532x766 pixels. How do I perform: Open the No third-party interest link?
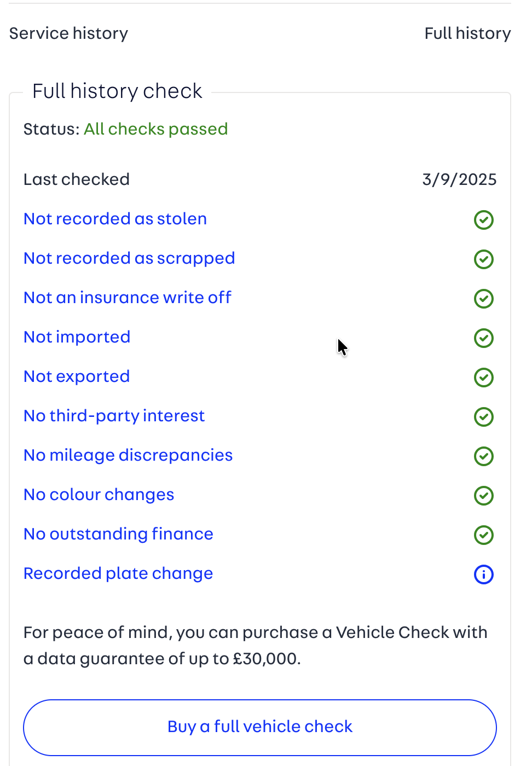tap(114, 416)
